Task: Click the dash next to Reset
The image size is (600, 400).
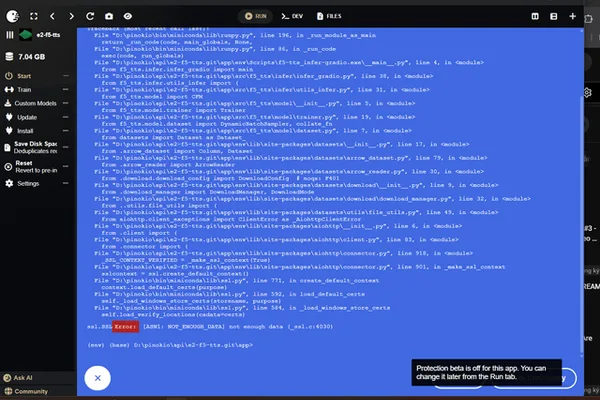Action: (x=66, y=166)
